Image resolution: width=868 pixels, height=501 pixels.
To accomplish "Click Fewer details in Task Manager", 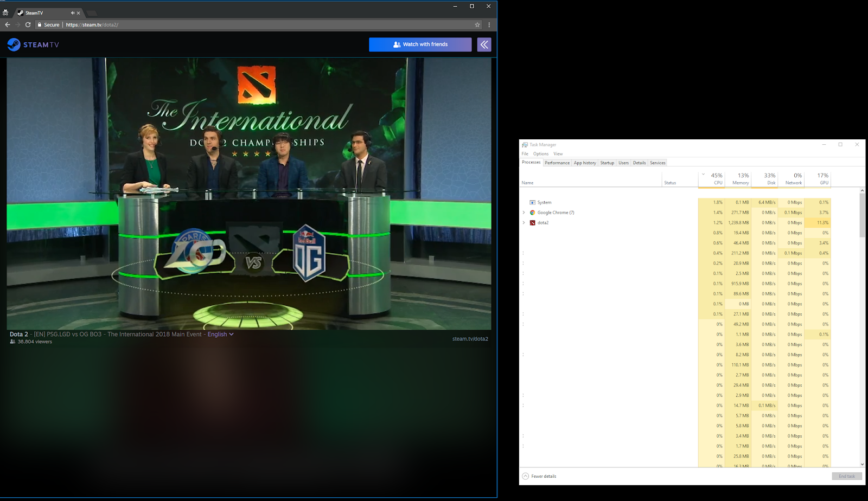I will (x=539, y=476).
